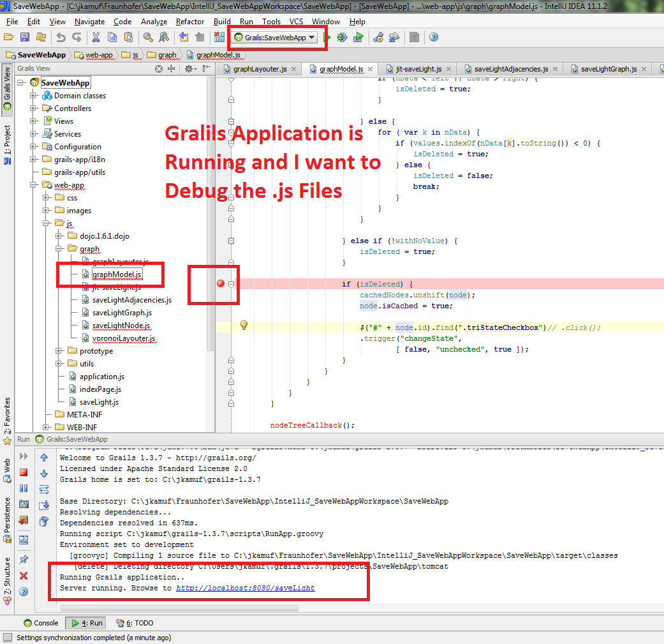Expand the Services node
This screenshot has height=644, width=664.
pyautogui.click(x=33, y=134)
